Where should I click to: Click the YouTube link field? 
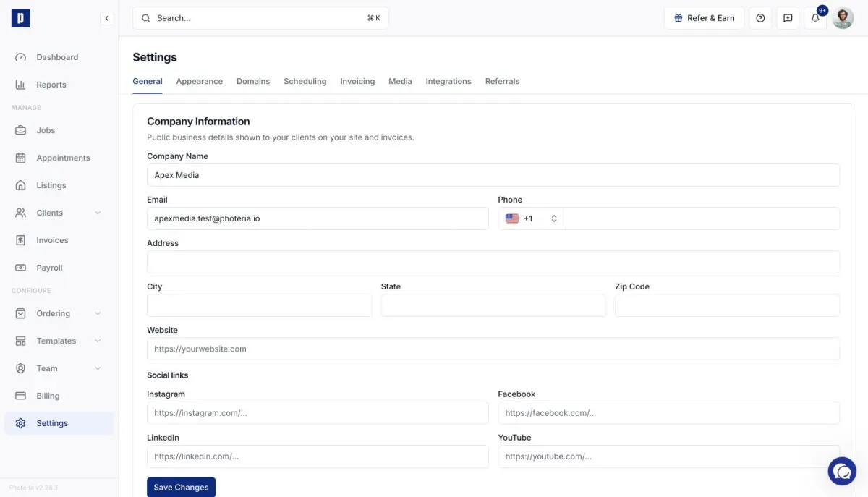tap(669, 456)
